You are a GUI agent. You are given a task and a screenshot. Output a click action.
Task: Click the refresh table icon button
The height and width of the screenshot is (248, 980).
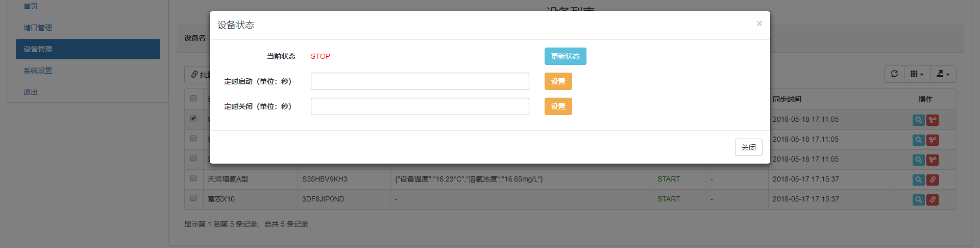[894, 74]
